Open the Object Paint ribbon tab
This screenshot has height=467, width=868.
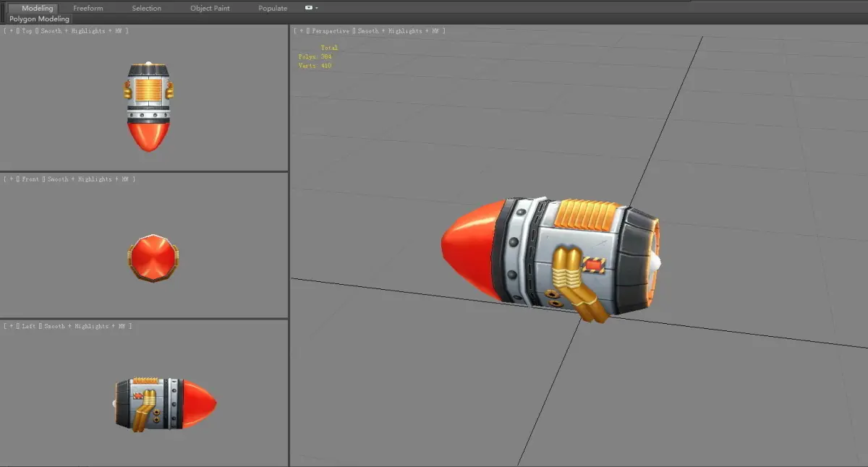210,8
